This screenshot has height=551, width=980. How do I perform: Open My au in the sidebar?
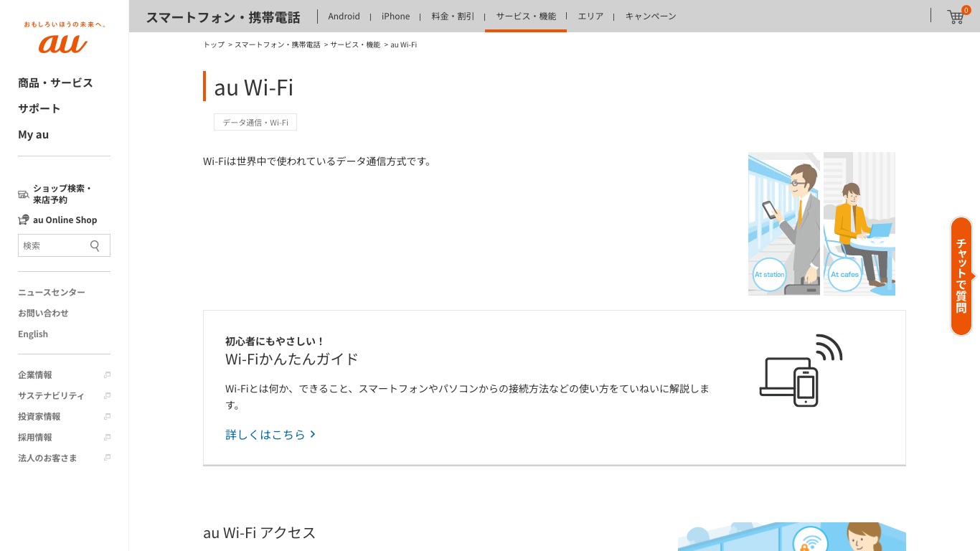[x=34, y=134]
